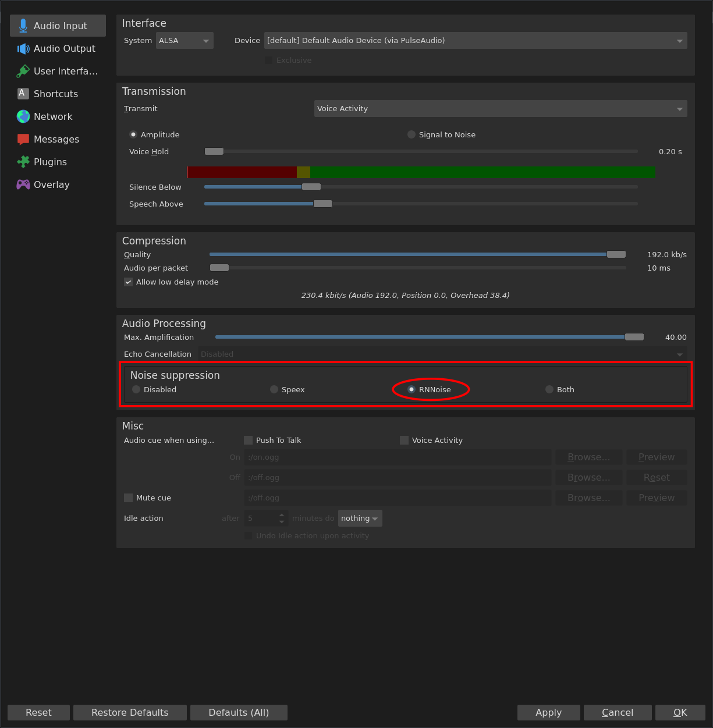Open the System audio dropdown showing ALSA
Screen dimensions: 713x728
(185, 40)
